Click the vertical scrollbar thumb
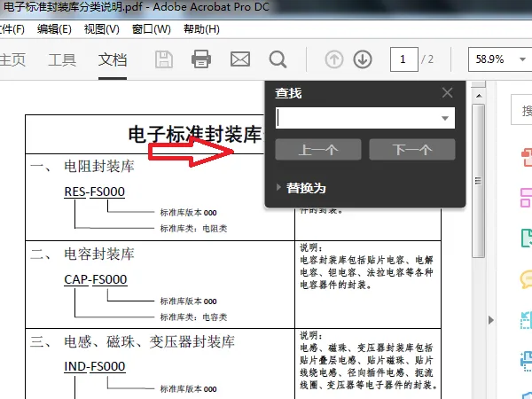Screen dimensions: 532x399 point(479,181)
